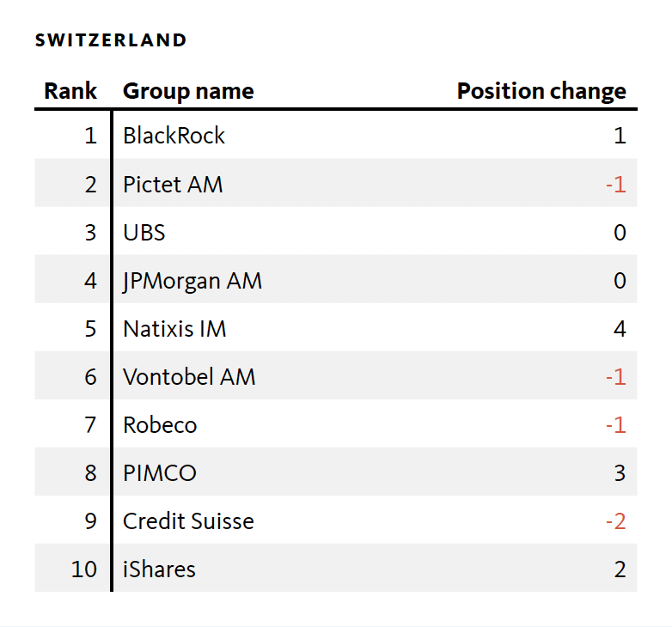Click the Natixis IM entry

pos(174,328)
